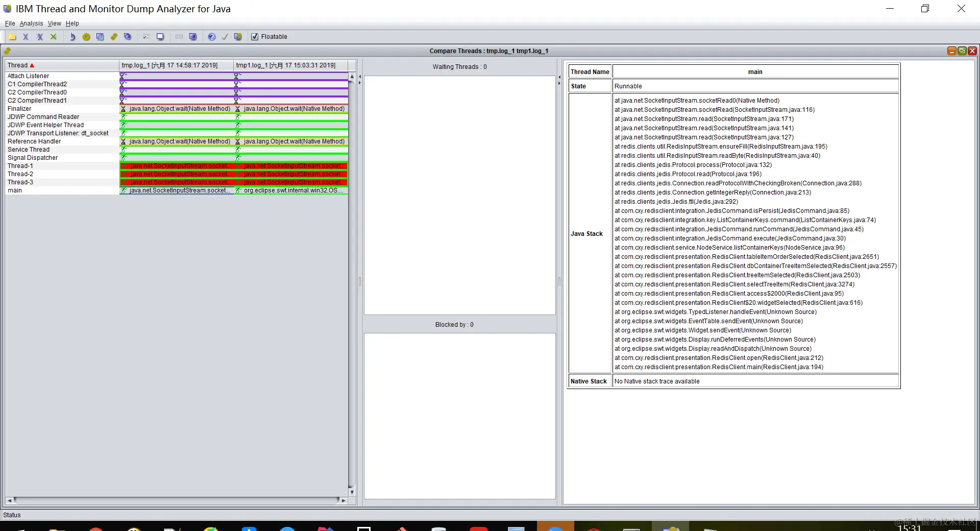Click chain icon in Compare Threads title bar
This screenshot has width=980, height=531.
coord(8,51)
